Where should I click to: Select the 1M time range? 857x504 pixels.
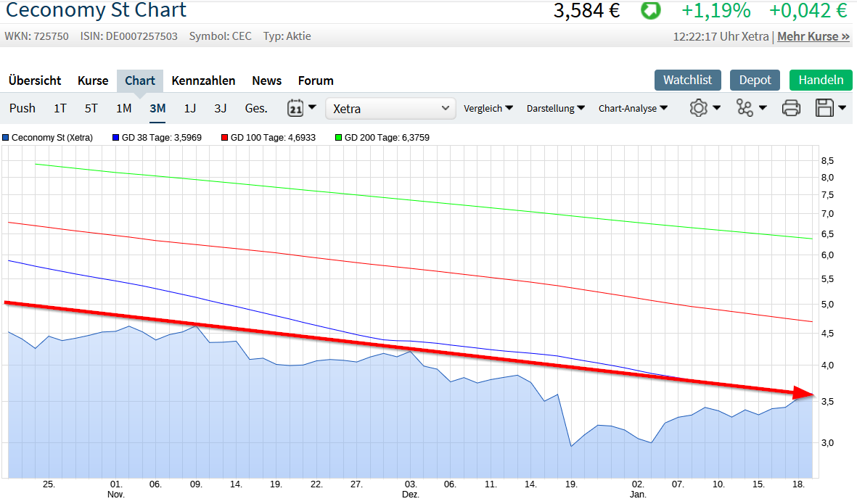124,108
